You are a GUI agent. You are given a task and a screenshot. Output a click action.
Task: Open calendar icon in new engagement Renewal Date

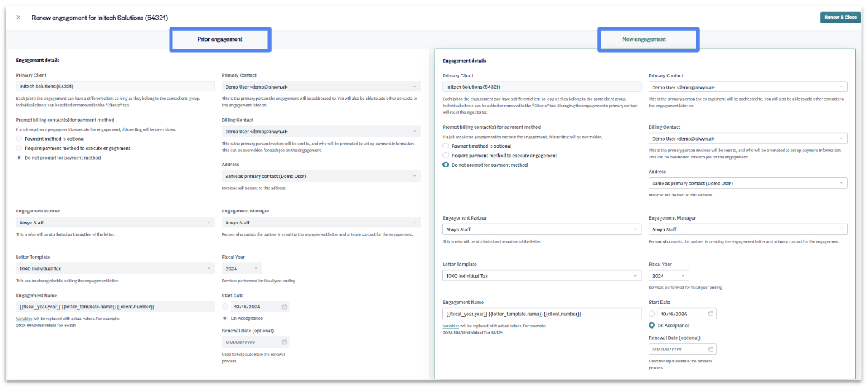[x=710, y=349]
